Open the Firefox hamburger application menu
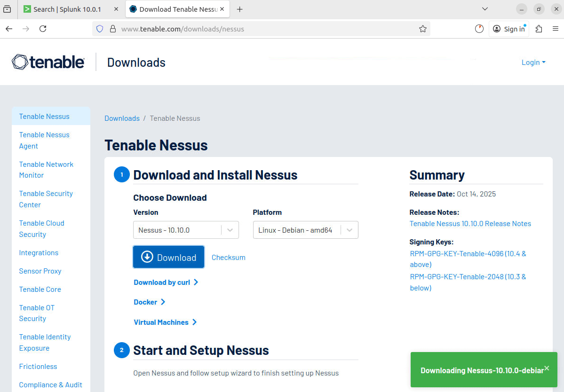Screen dimensions: 564x392 555,29
